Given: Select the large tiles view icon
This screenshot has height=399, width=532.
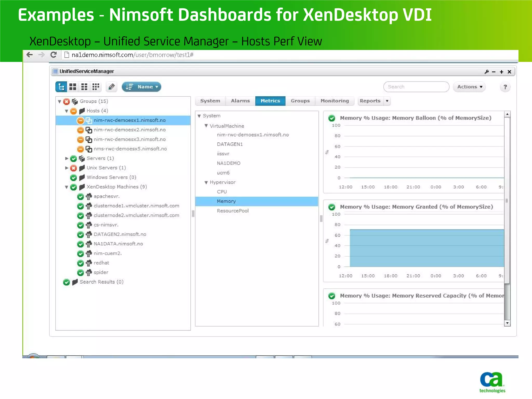Looking at the screenshot, I should click(x=73, y=87).
